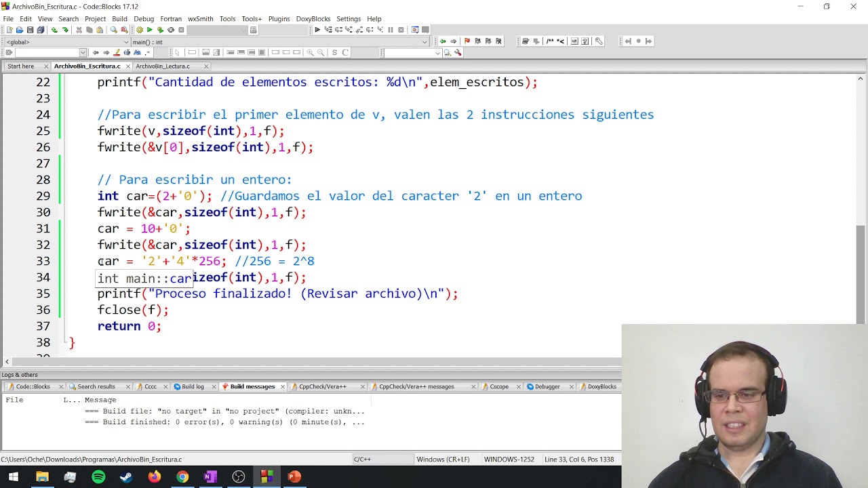
Task: Open DoxyBlocks preferences wrench icon
Action: pos(599,41)
